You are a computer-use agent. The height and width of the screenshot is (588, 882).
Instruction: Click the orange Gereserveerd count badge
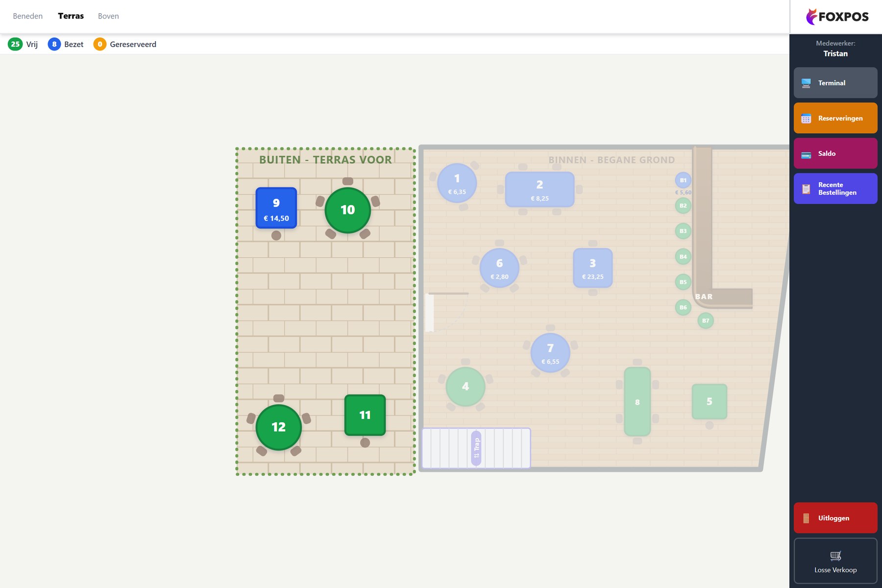[100, 44]
